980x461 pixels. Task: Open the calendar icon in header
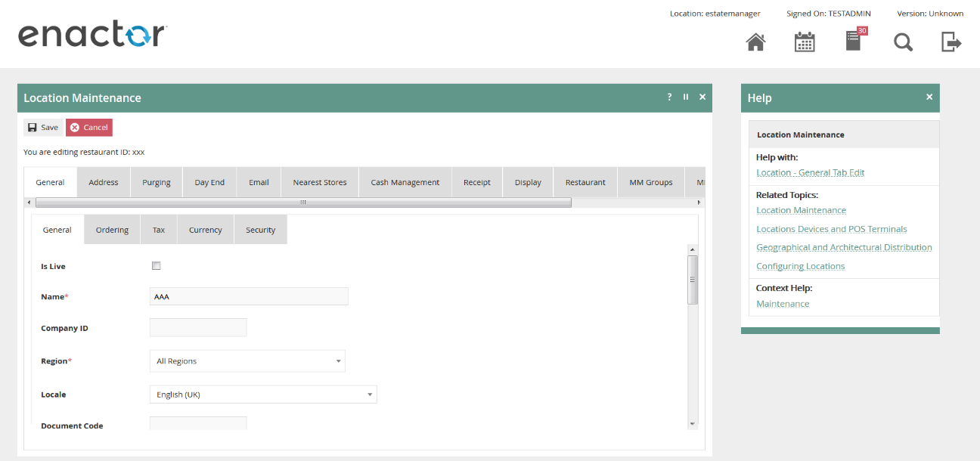coord(805,42)
